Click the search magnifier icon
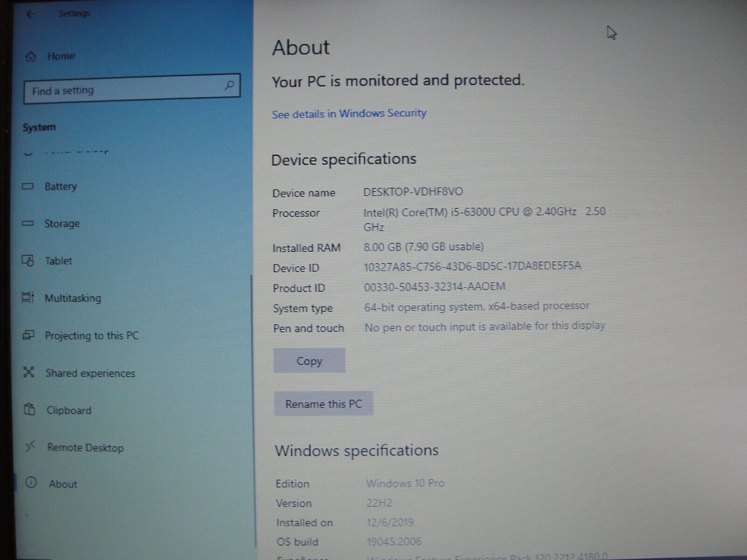Viewport: 747px width, 560px height. (229, 85)
